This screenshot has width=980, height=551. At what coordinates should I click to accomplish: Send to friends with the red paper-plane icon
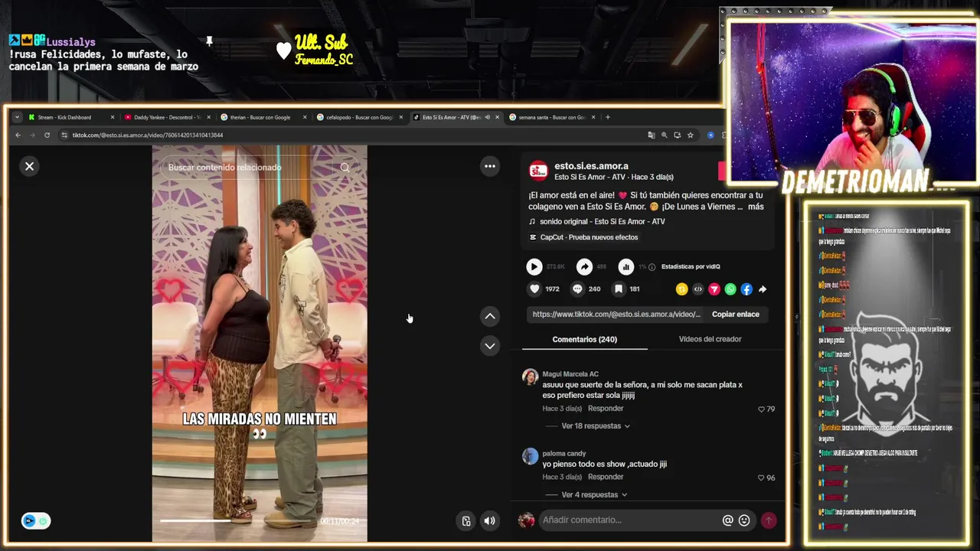click(714, 289)
